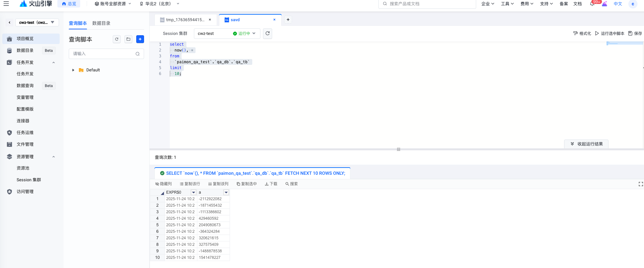Switch to the 数据目录 tab
The image size is (644, 268).
101,23
